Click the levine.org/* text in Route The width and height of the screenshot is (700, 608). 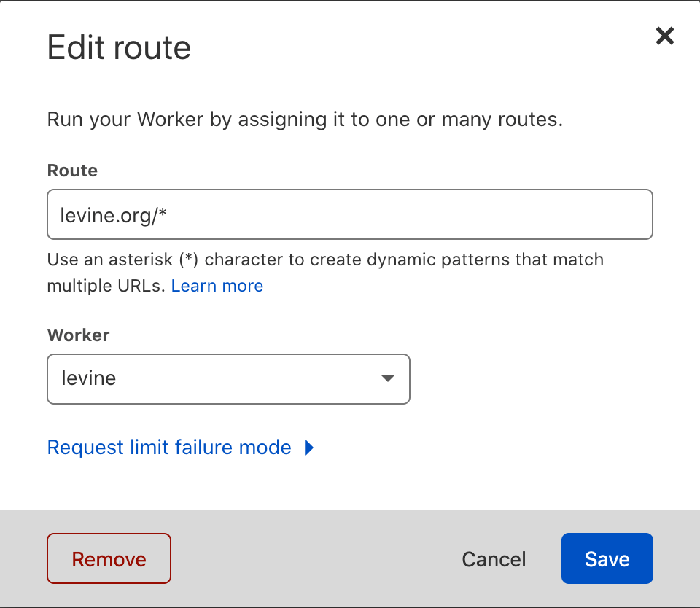(114, 214)
